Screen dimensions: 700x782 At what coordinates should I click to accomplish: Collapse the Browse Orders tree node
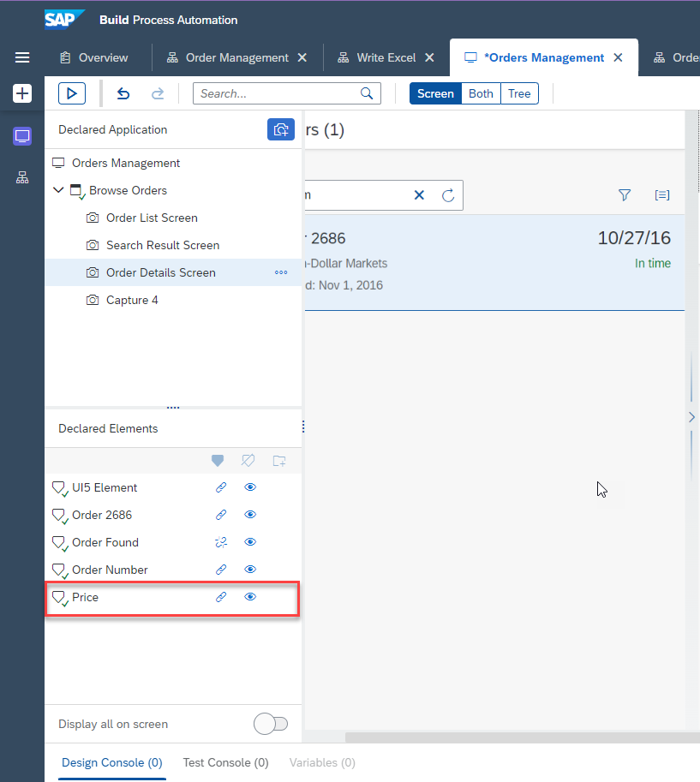tap(58, 190)
